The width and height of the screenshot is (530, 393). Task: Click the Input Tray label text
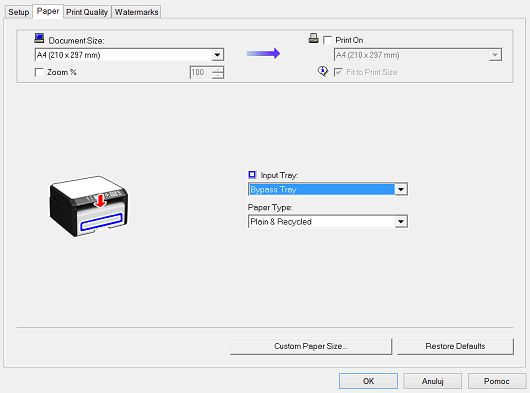click(279, 175)
